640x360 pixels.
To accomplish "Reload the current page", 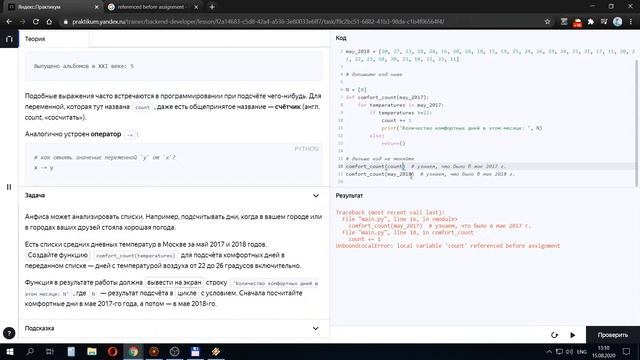I will 36,22.
